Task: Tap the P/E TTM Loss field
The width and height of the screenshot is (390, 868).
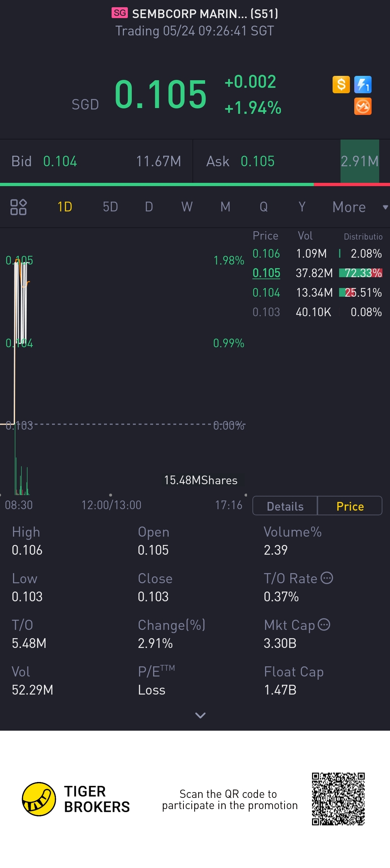Action: 156,681
